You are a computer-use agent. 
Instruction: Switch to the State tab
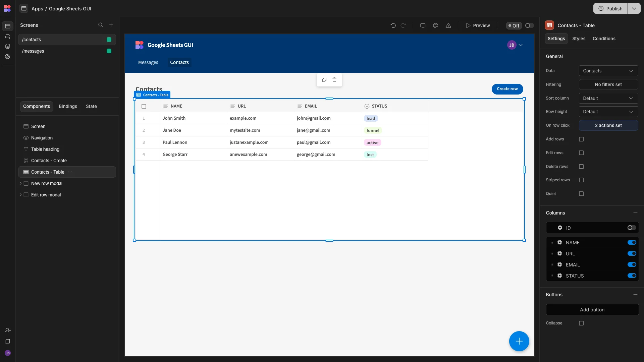[91, 106]
